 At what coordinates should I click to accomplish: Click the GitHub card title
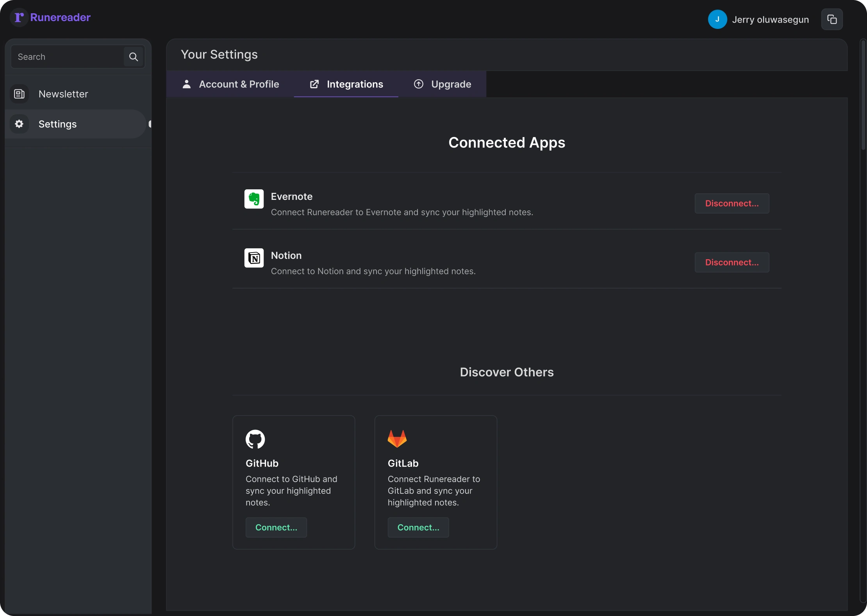point(262,463)
